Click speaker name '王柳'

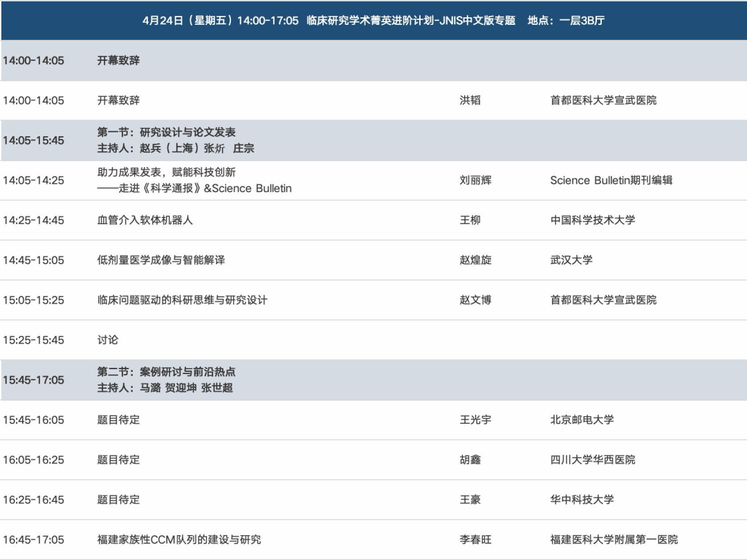[x=470, y=220]
